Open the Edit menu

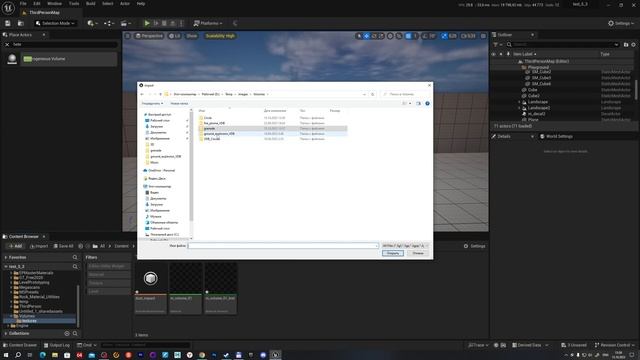click(x=37, y=4)
